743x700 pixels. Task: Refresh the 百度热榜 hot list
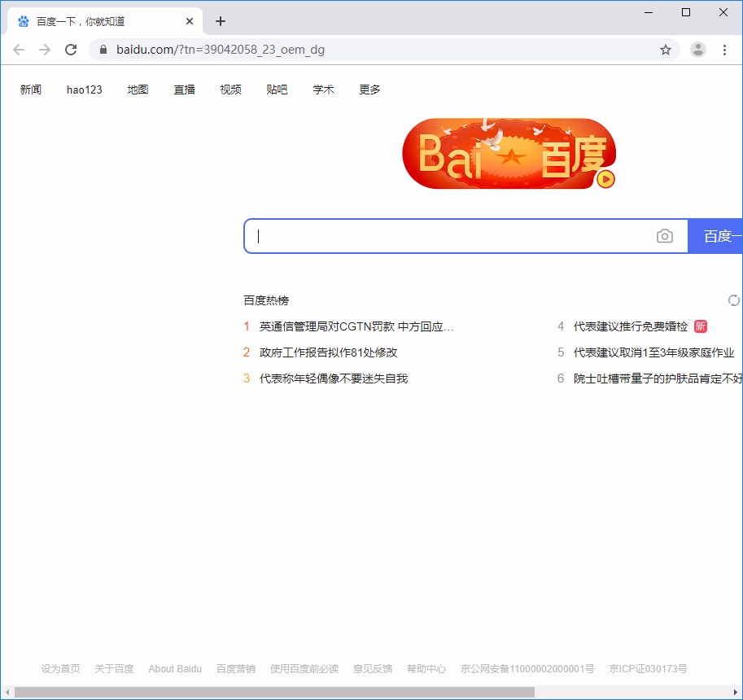[733, 300]
